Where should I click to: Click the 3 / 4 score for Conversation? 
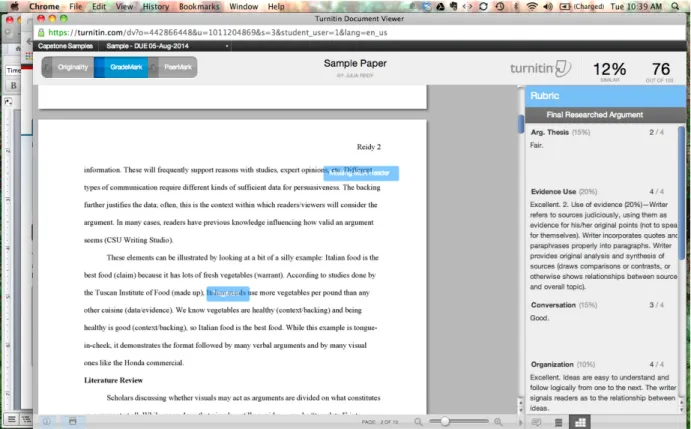coord(656,305)
